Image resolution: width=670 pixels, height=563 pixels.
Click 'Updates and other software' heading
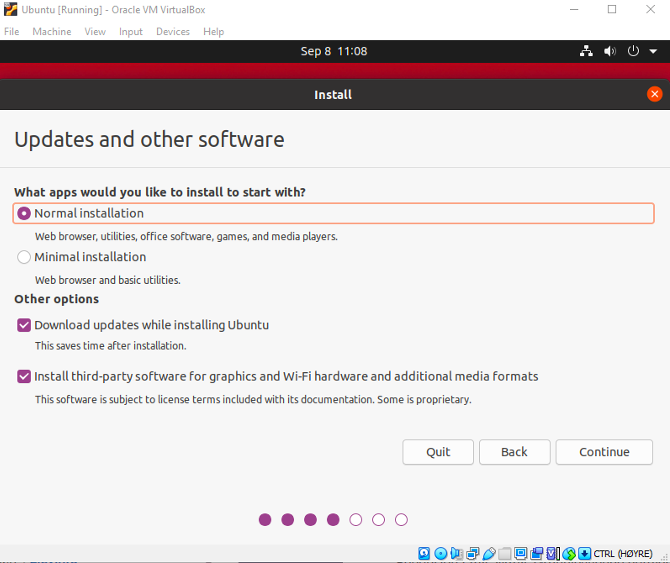tap(150, 139)
